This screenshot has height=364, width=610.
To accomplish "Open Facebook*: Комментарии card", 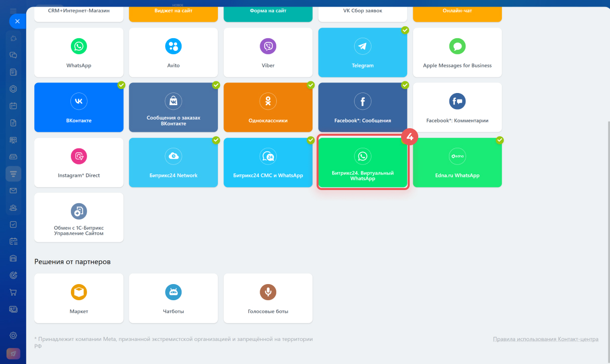I will click(458, 107).
